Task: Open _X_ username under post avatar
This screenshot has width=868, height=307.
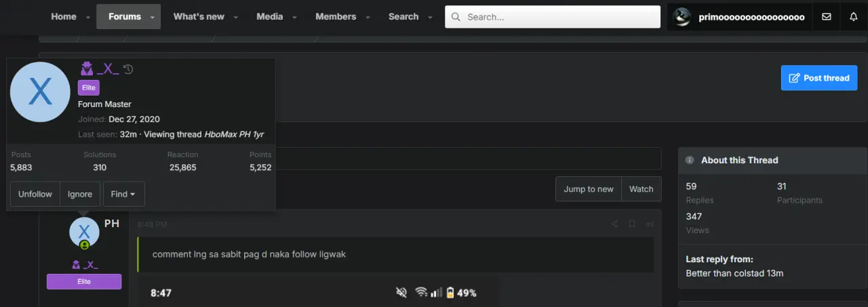Action: [91, 264]
